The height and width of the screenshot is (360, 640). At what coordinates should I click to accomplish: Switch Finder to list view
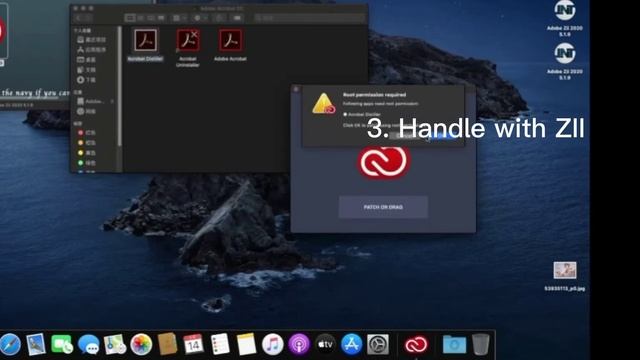(141, 18)
